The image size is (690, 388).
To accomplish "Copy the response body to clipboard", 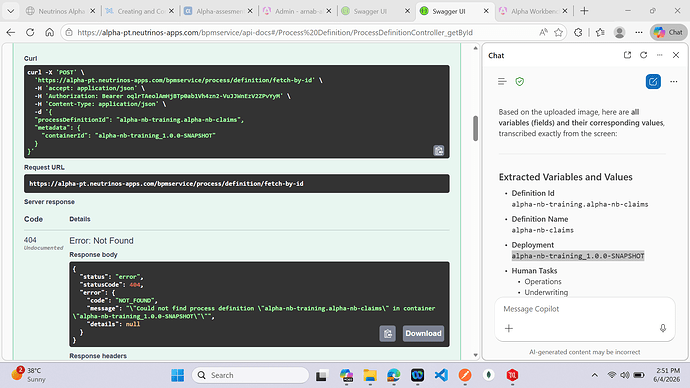I will pos(388,333).
